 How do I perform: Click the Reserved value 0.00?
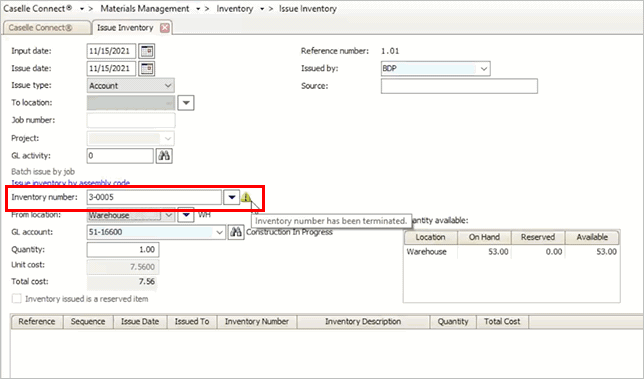[x=554, y=252]
